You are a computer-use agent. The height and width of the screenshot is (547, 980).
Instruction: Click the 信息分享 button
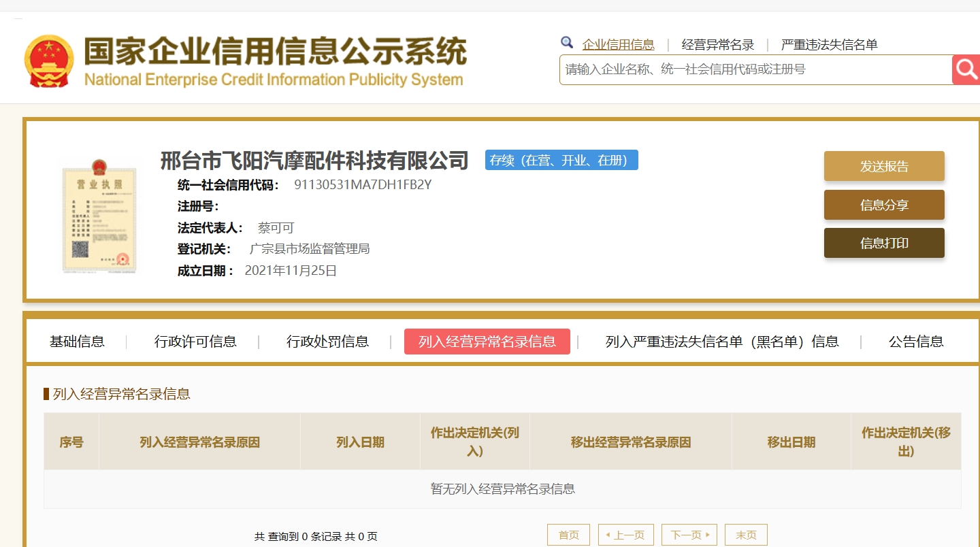(884, 205)
